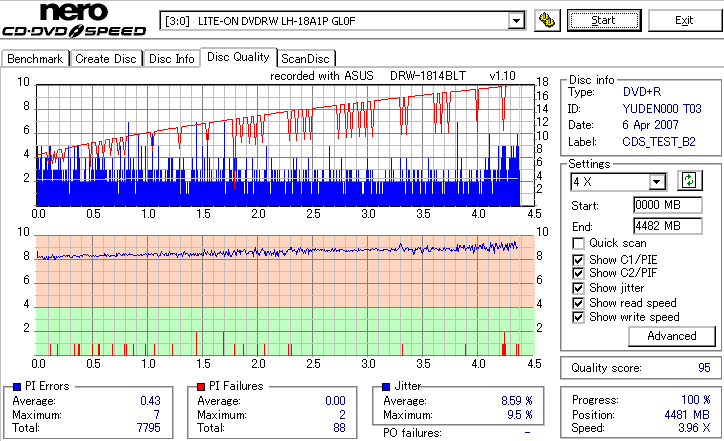Click the Speed value 3.96 X
Screen dimensions: 724x441
[694, 428]
